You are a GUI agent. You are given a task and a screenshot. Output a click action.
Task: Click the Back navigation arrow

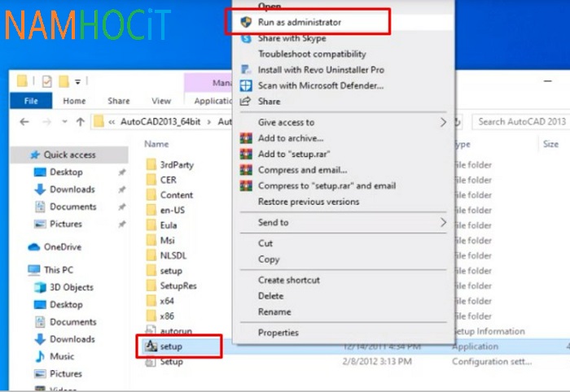pyautogui.click(x=24, y=122)
